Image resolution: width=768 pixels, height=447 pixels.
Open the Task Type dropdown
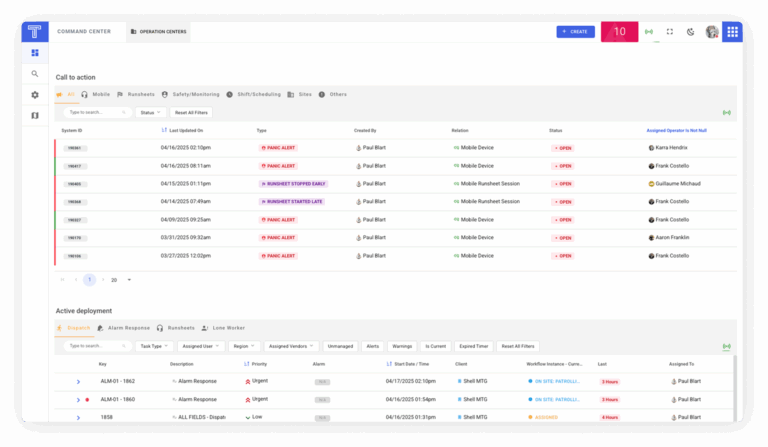pos(154,346)
